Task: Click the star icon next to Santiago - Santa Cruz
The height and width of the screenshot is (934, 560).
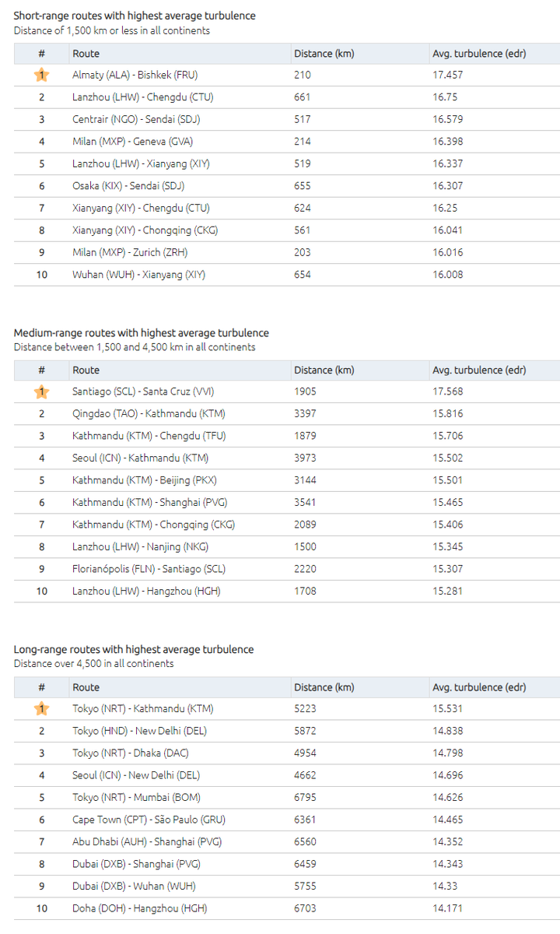Action: [42, 392]
